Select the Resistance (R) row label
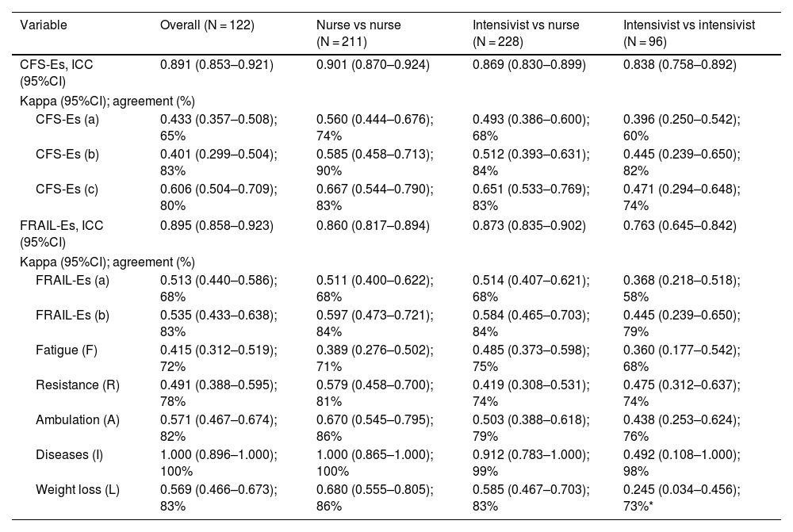Viewport: 793px width, 532px height. tap(78, 385)
